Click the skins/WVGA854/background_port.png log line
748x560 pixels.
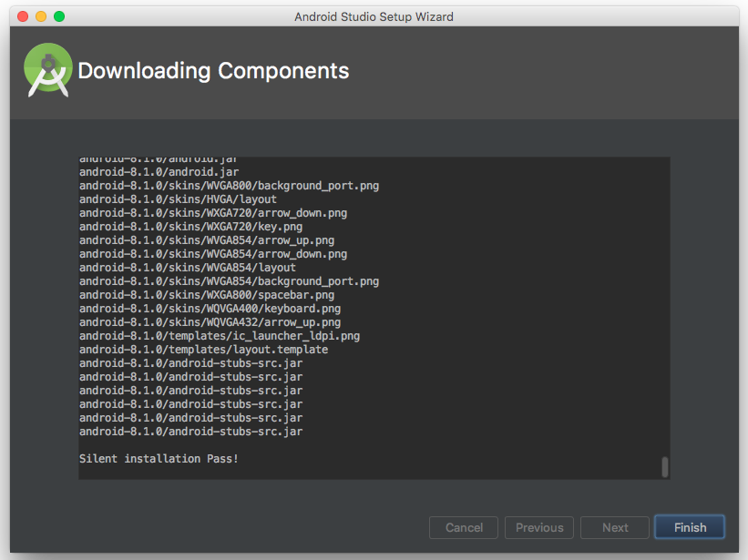[x=229, y=281]
